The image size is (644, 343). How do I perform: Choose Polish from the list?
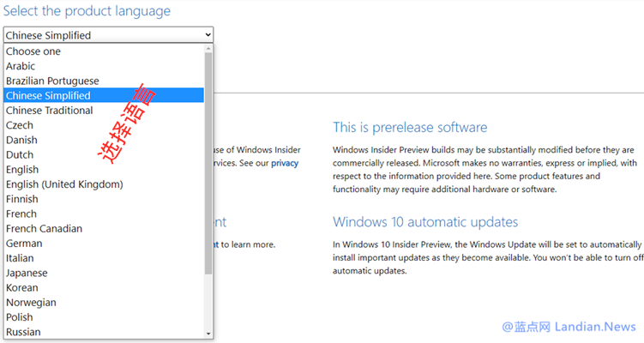pos(104,317)
